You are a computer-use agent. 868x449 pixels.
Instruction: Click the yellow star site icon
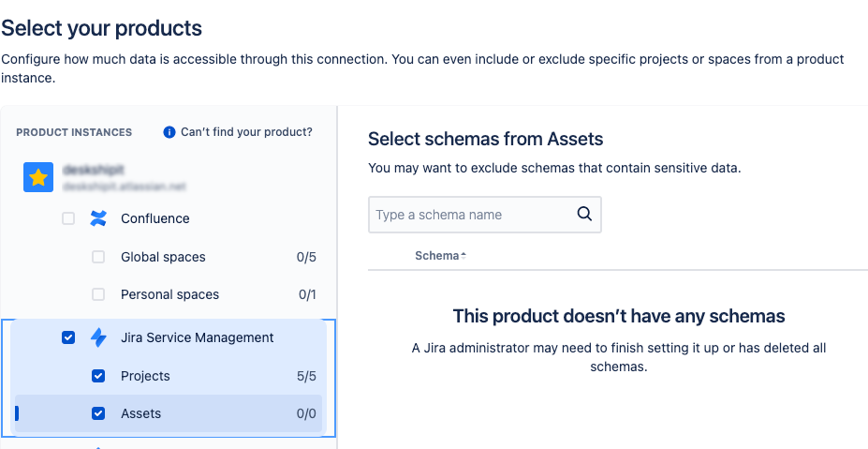pos(38,177)
